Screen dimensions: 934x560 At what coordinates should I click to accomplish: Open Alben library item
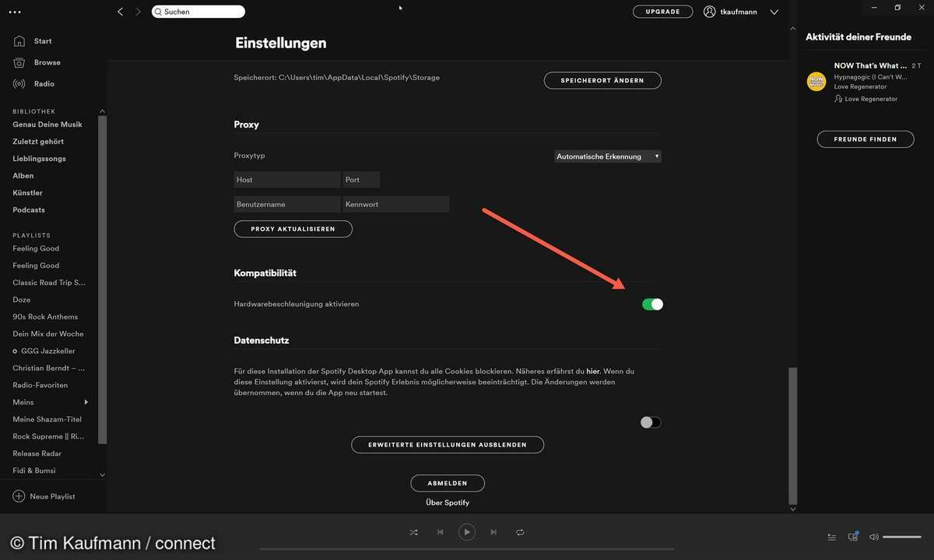pos(23,176)
